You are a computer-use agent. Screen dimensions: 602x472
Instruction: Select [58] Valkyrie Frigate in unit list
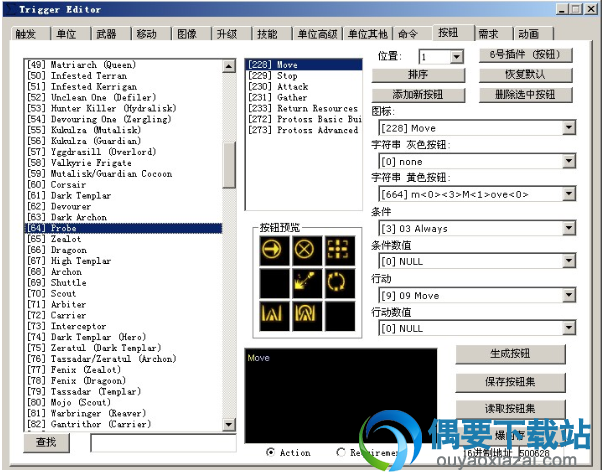coord(123,163)
